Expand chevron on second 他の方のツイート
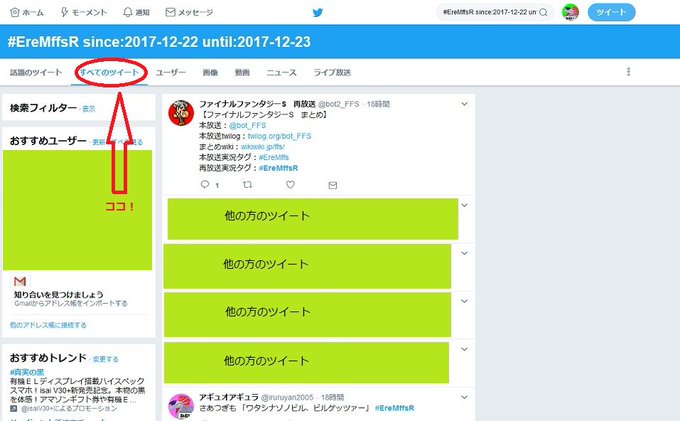This screenshot has width=680, height=421. pos(464,253)
